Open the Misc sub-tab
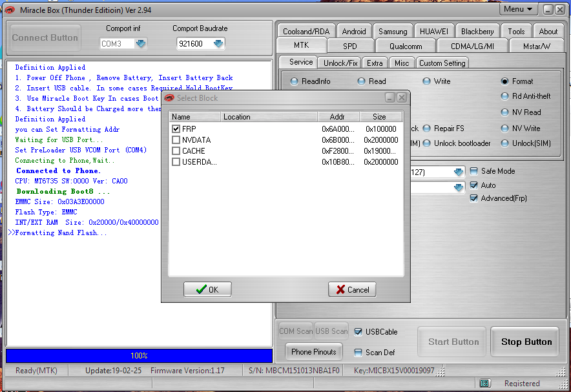The width and height of the screenshot is (571, 392). pyautogui.click(x=402, y=63)
